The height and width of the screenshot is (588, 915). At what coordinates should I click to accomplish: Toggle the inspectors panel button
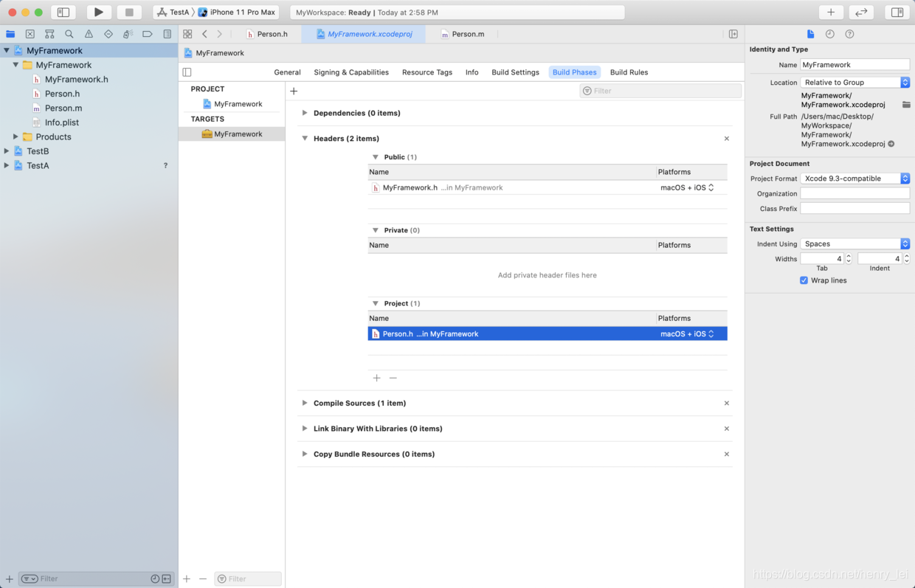point(897,13)
